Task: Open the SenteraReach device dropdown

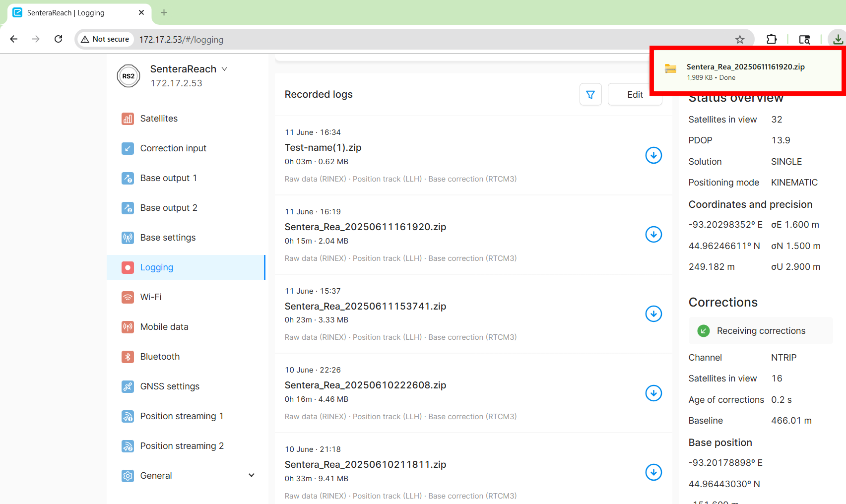Action: pyautogui.click(x=224, y=69)
